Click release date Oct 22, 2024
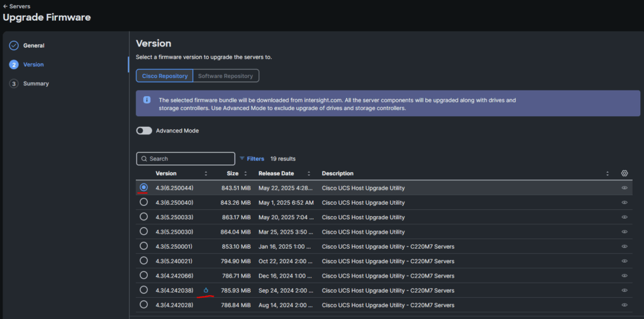The image size is (644, 319). pyautogui.click(x=287, y=261)
